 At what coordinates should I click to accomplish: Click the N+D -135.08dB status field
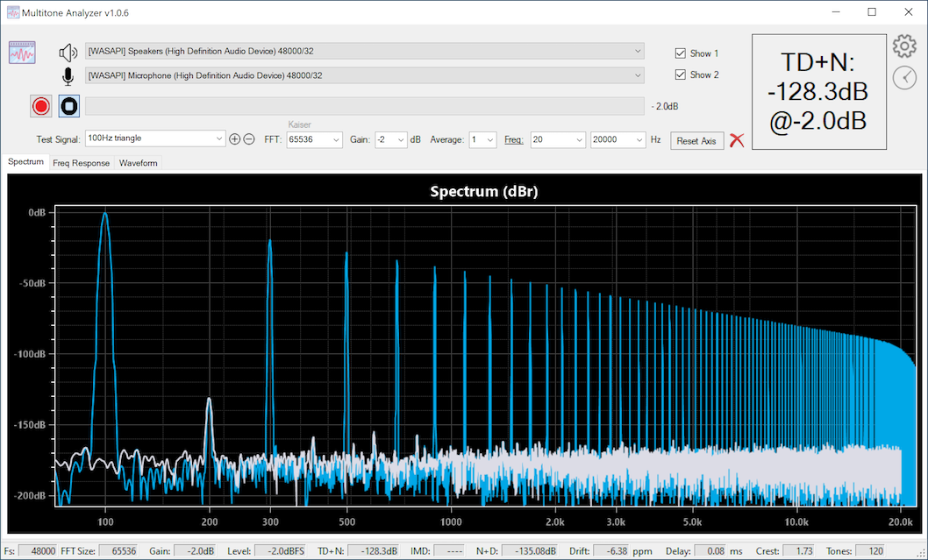[529, 550]
